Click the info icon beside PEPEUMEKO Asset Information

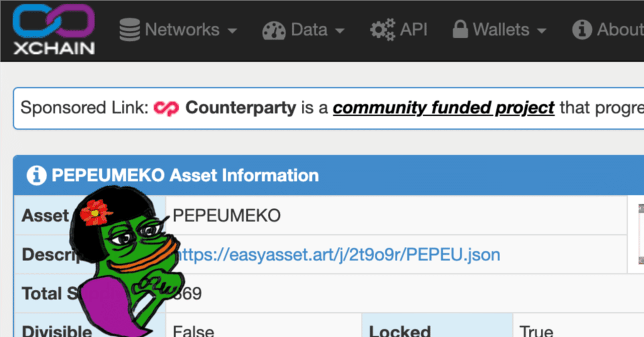pyautogui.click(x=37, y=176)
